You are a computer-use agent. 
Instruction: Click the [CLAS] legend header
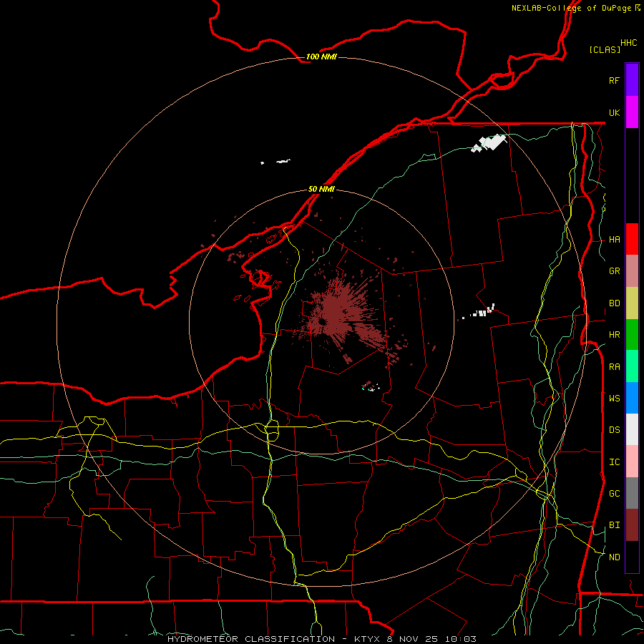[x=605, y=49]
